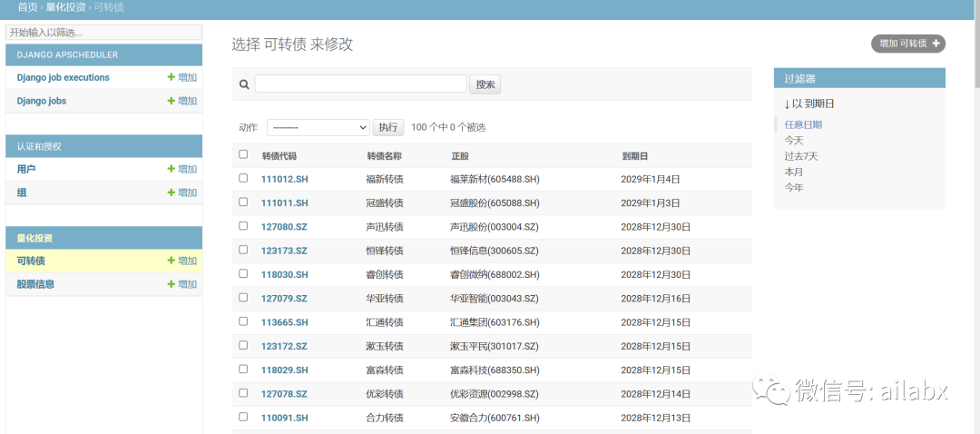Tick the checkbox for 118030.SH

tap(243, 273)
